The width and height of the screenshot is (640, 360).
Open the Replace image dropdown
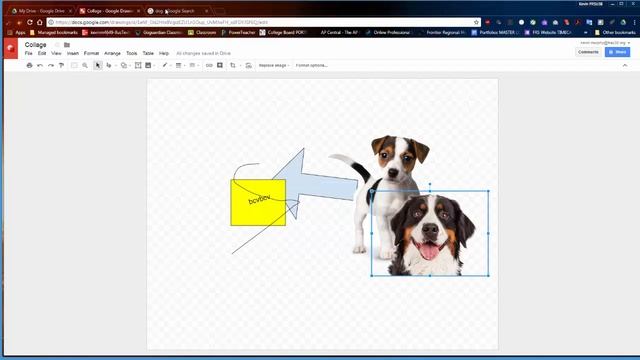(274, 65)
